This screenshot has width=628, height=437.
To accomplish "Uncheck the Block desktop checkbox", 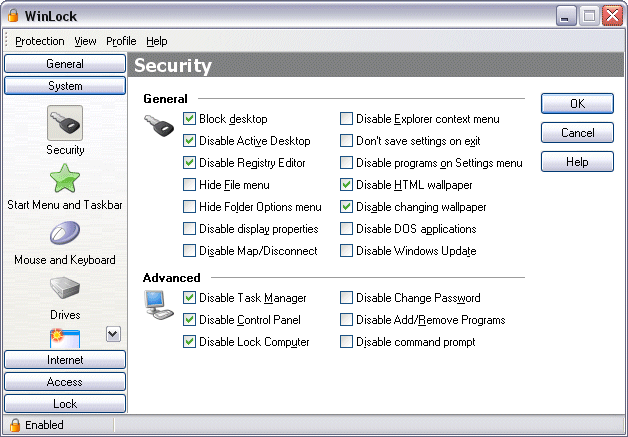I will click(x=189, y=119).
